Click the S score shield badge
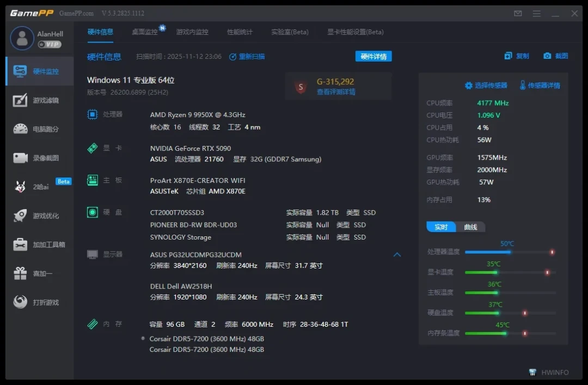The height and width of the screenshot is (385, 588). [301, 87]
